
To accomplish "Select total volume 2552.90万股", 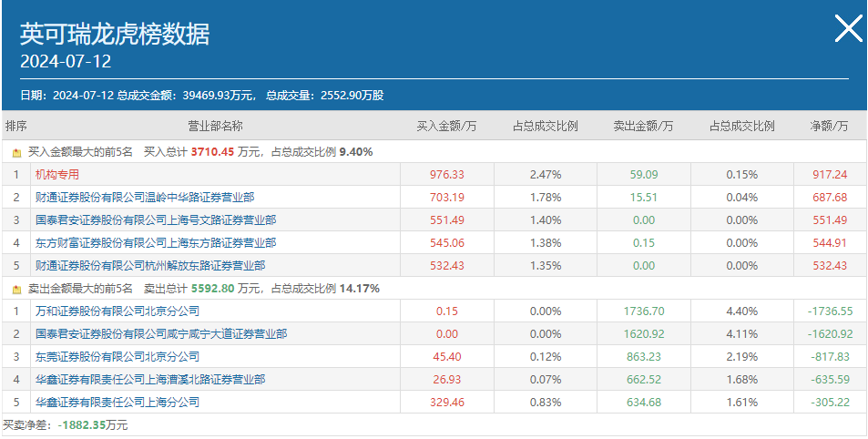I will pyautogui.click(x=352, y=96).
